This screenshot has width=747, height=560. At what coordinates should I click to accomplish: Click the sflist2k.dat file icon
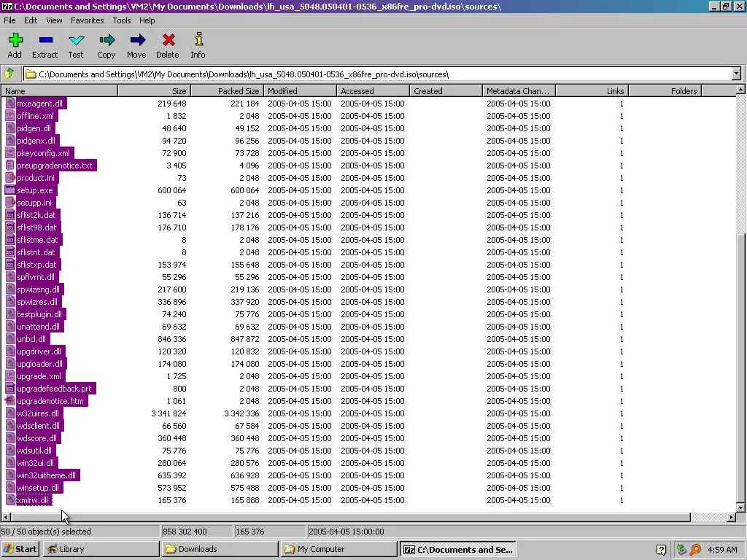[x=10, y=215]
